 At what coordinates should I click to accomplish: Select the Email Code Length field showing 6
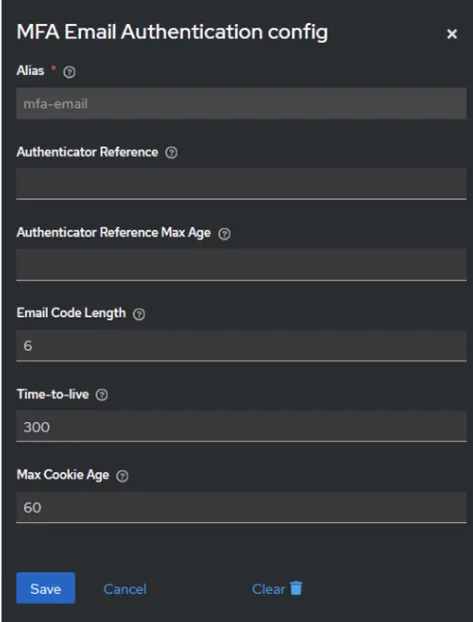click(x=241, y=346)
